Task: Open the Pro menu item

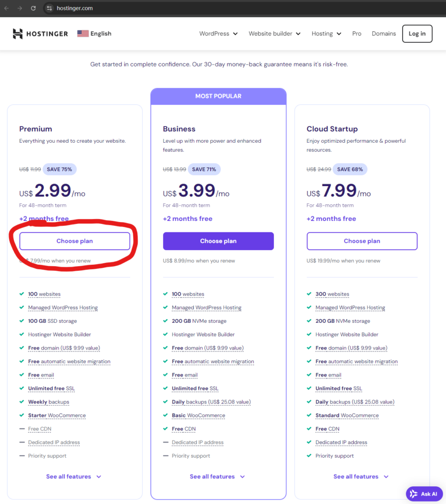Action: tap(357, 33)
